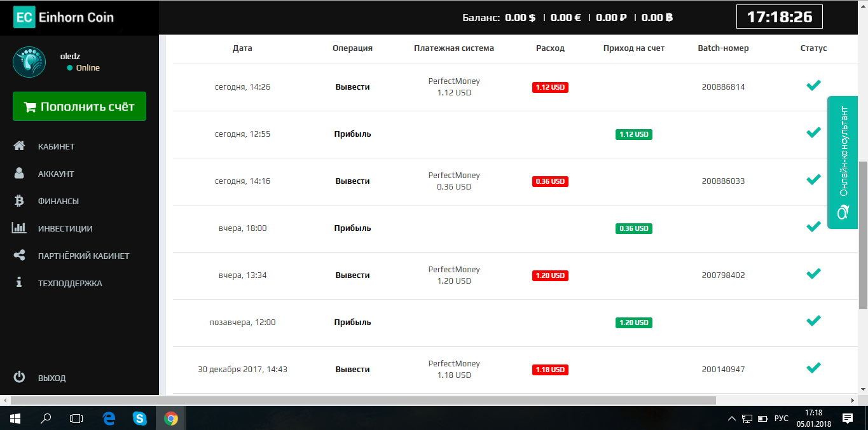Click the date 30 декабря 2017, 14:43
868x430 pixels.
pos(242,370)
